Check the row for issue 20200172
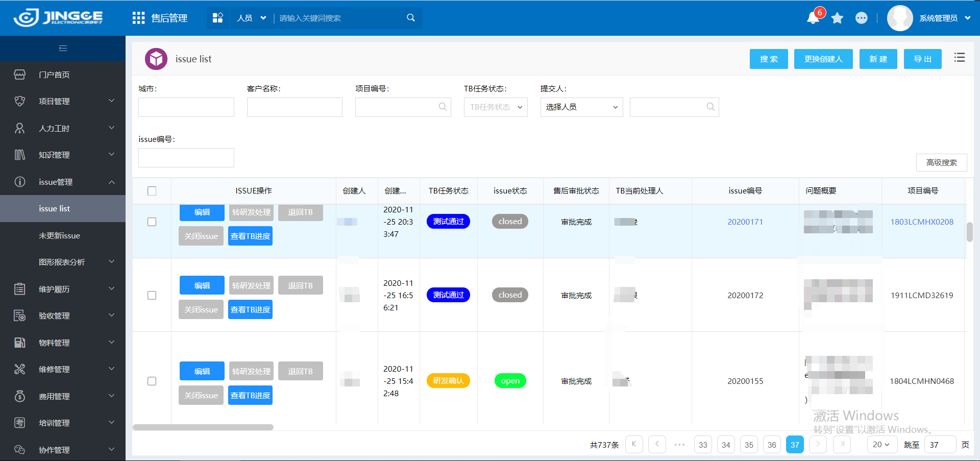The image size is (980, 461). click(152, 295)
